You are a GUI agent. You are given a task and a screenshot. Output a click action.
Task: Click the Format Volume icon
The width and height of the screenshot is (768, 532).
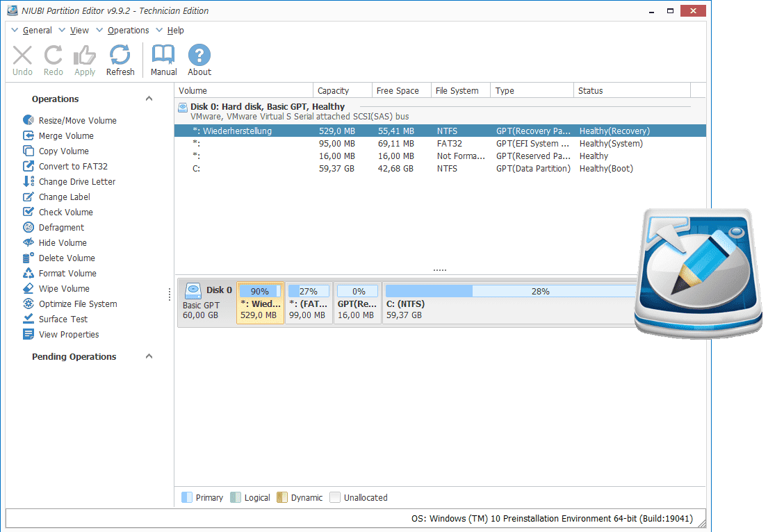[x=28, y=273]
